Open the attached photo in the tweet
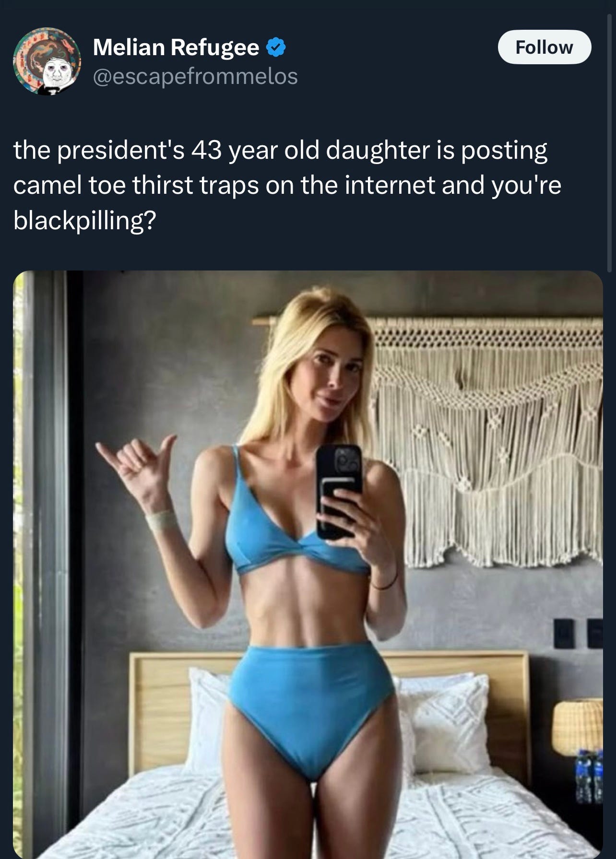Screen dimensions: 616x859 pos(308,565)
